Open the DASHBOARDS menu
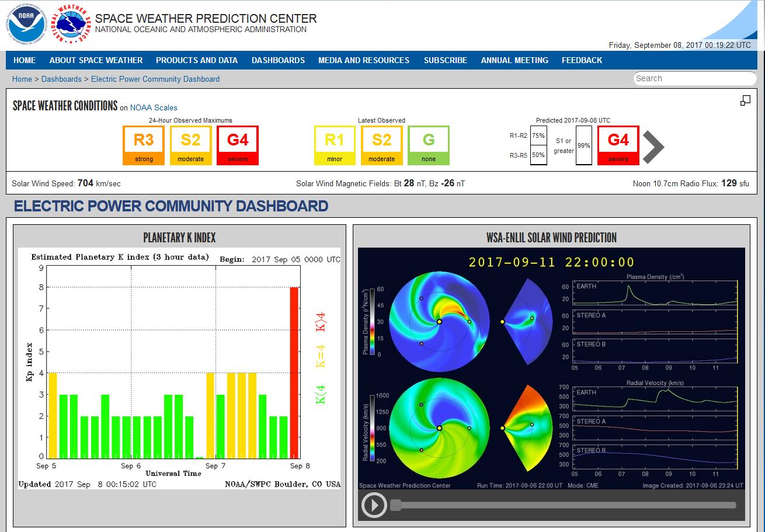The width and height of the screenshot is (765, 532). coord(278,60)
